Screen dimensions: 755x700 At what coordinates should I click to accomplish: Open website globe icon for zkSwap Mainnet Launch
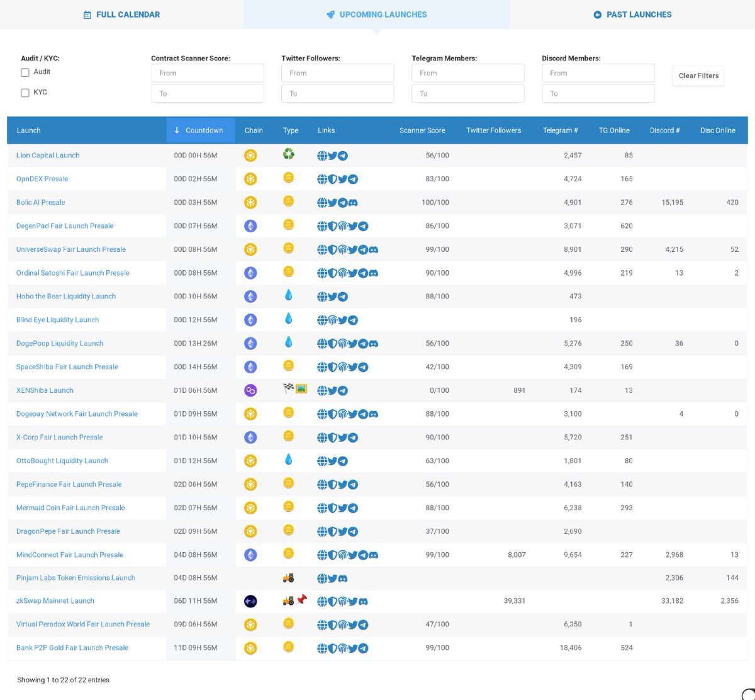click(x=322, y=601)
